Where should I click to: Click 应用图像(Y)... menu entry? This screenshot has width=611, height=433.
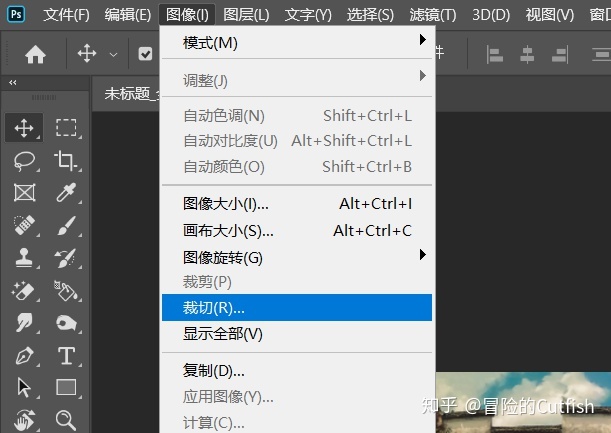(x=297, y=397)
